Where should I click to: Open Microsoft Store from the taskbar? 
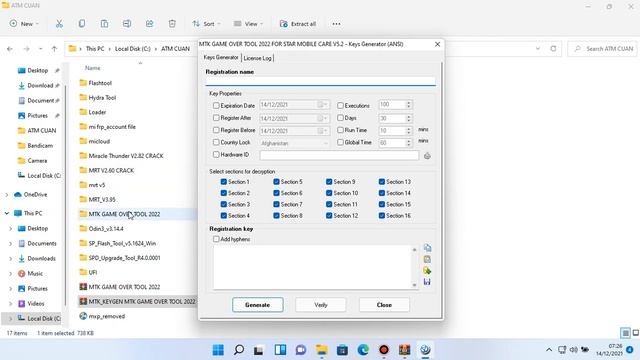click(x=342, y=350)
